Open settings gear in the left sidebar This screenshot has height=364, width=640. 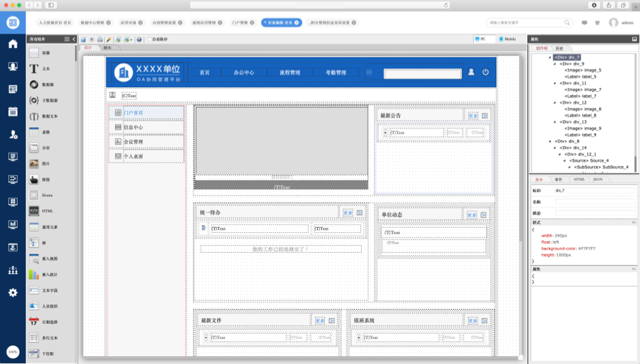coord(12,293)
